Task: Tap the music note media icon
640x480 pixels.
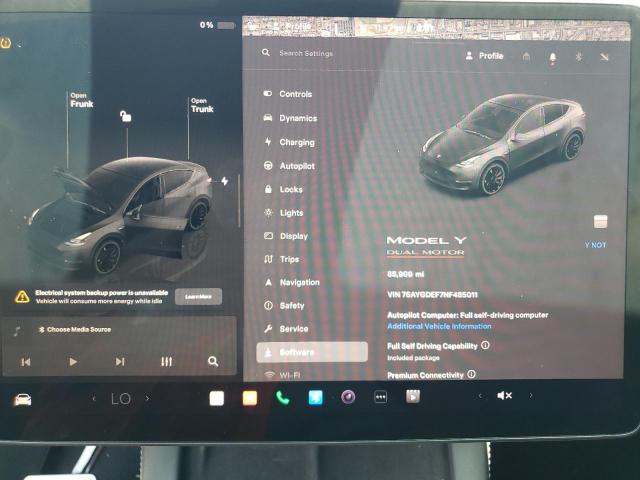Action: [17, 331]
